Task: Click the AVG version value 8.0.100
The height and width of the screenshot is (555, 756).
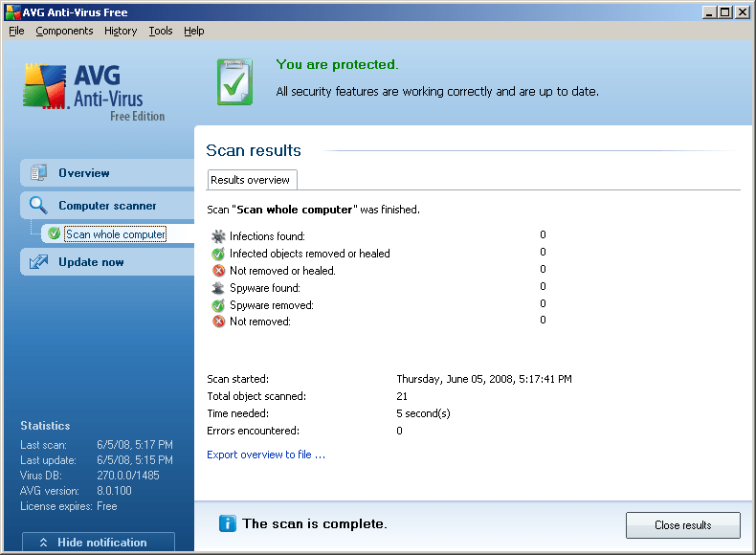Action: point(114,491)
